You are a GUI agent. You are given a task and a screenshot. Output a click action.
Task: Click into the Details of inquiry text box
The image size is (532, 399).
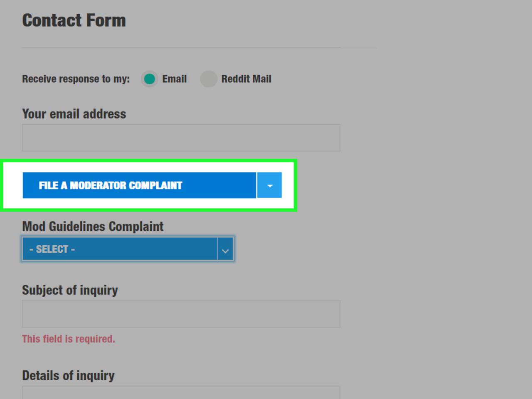tap(181, 393)
